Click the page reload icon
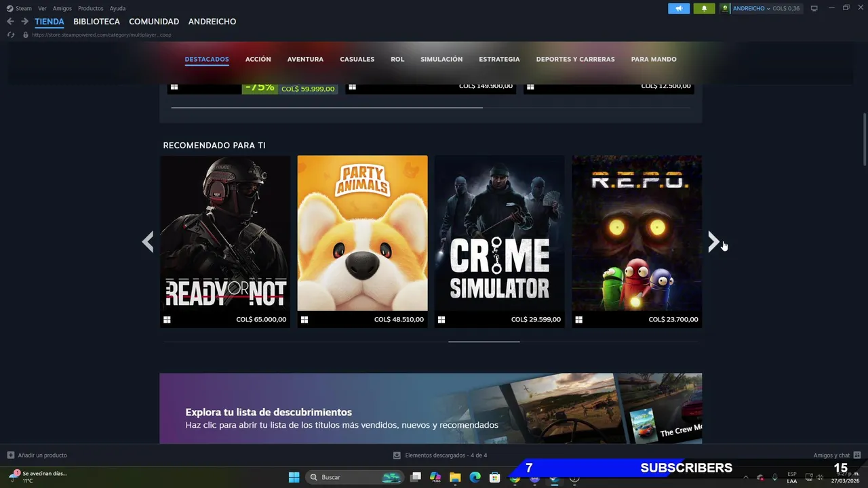The width and height of the screenshot is (868, 488). [x=11, y=35]
